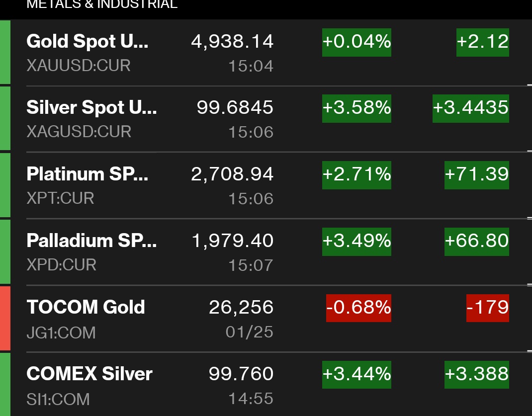The width and height of the screenshot is (532, 416).
Task: Open the Silver Spot quote
Action: [x=91, y=107]
